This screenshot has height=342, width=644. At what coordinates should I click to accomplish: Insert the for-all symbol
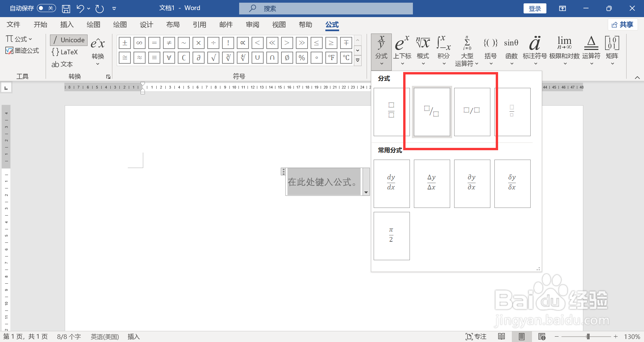click(169, 58)
